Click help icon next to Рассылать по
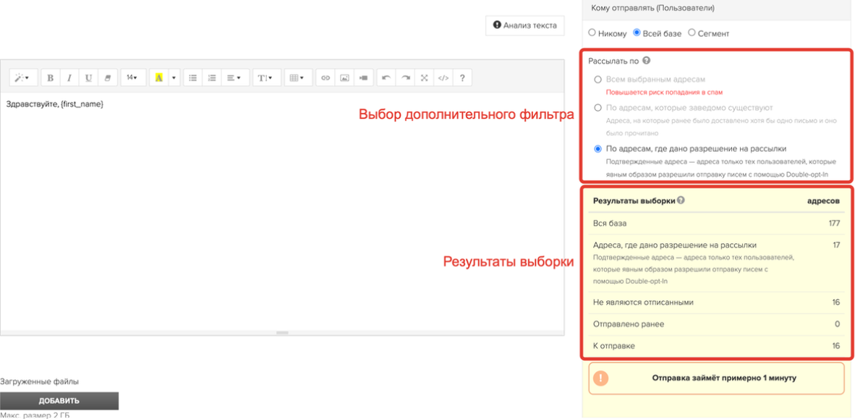 (x=647, y=61)
